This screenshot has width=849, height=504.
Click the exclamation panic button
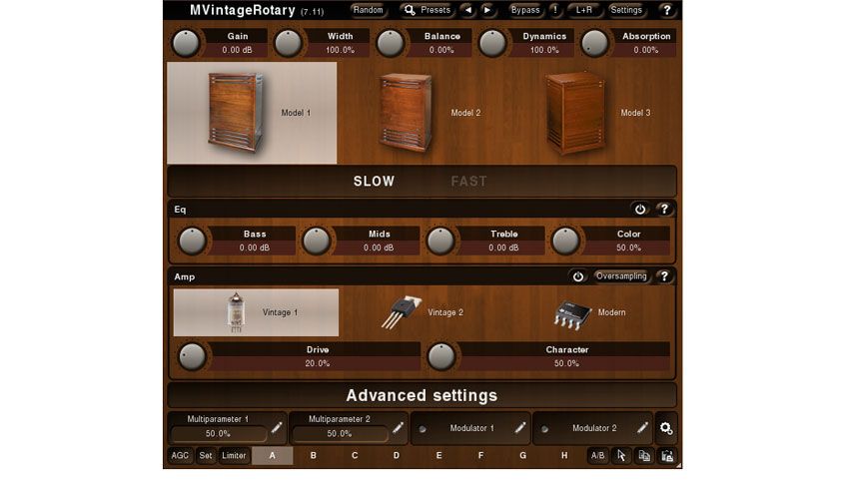pos(555,10)
